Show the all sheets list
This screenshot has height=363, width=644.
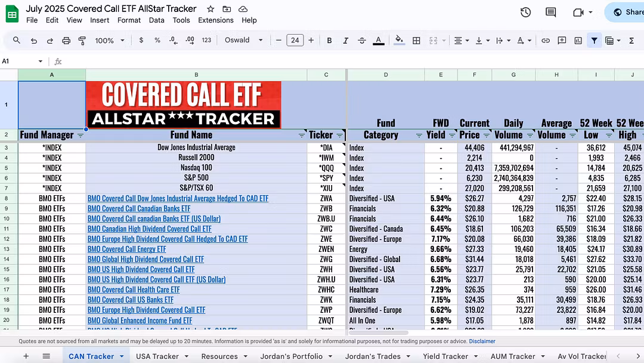[46, 356]
